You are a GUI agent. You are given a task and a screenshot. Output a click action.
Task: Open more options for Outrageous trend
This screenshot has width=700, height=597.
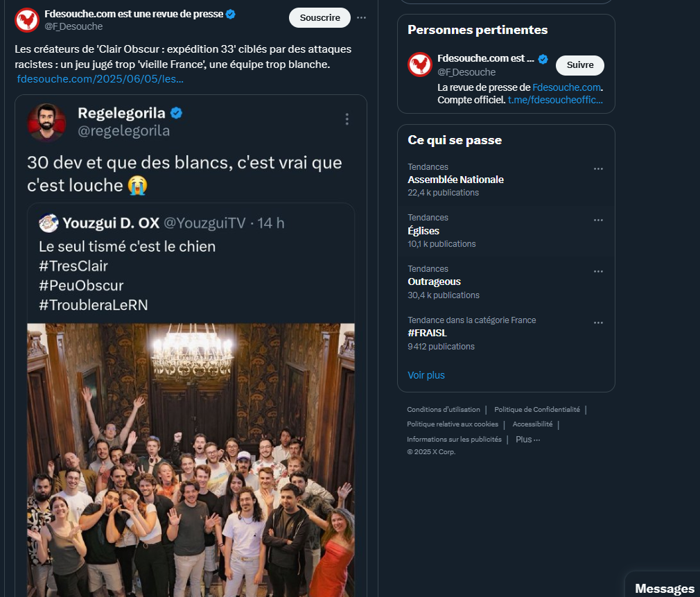tap(598, 271)
